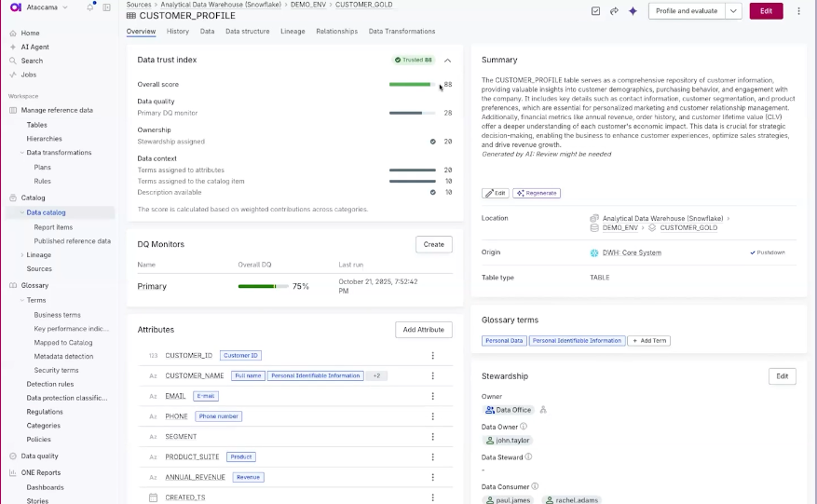This screenshot has width=817, height=504.
Task: Click the info icon next to Data Owner
Action: point(524,427)
